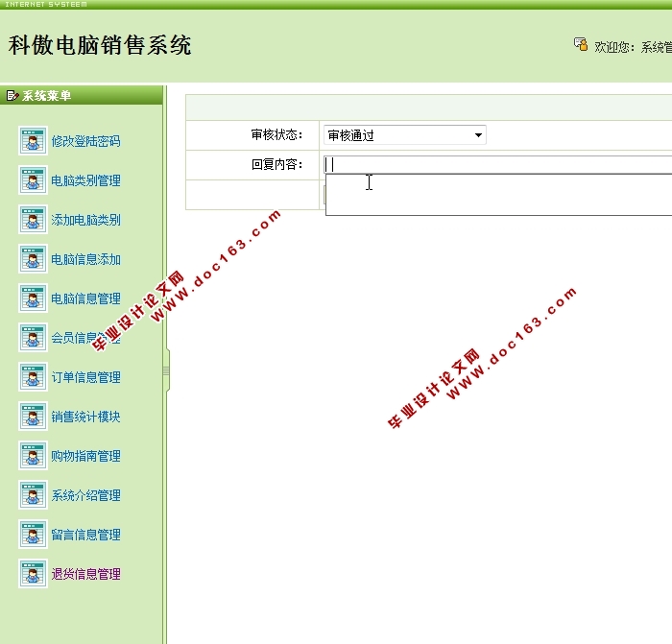This screenshot has height=644, width=672.
Task: Open the 购物指南管理 link
Action: (85, 456)
